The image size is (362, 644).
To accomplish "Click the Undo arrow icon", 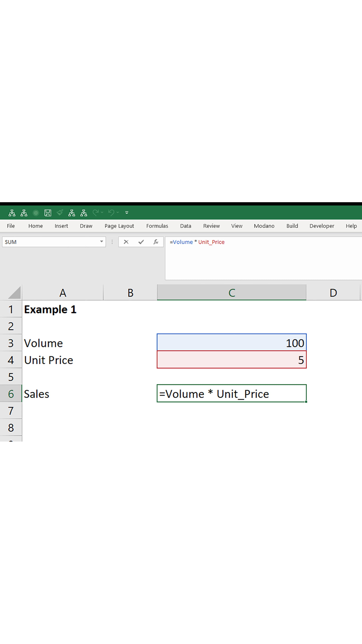I will pos(111,213).
